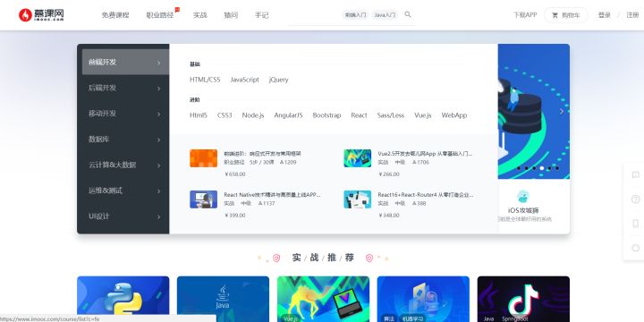Open 实战 in top navigation

click(x=200, y=15)
